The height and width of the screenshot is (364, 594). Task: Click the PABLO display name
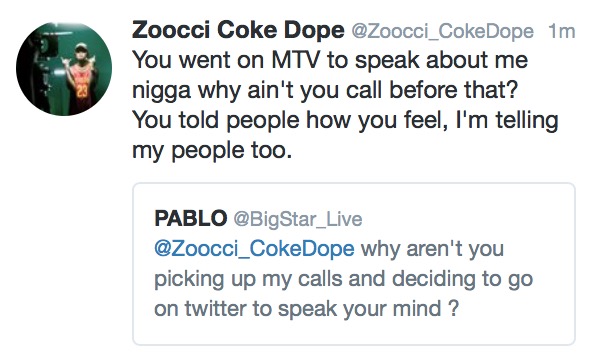pyautogui.click(x=191, y=219)
